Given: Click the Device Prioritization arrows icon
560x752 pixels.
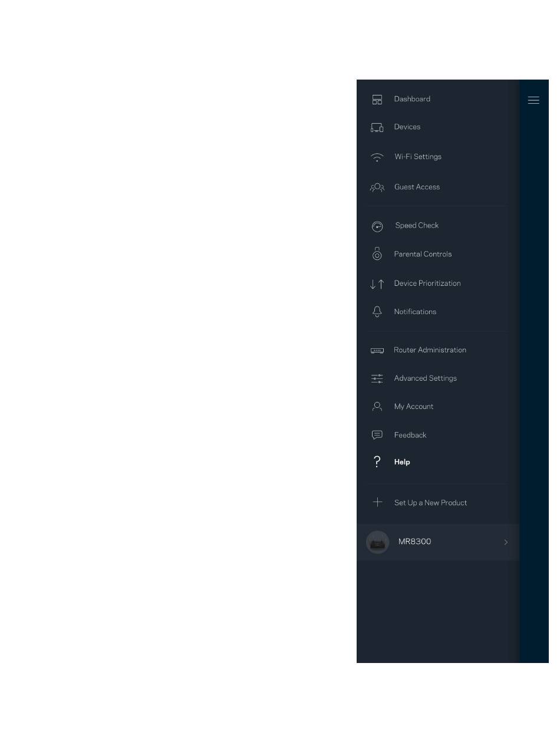Looking at the screenshot, I should [x=377, y=284].
